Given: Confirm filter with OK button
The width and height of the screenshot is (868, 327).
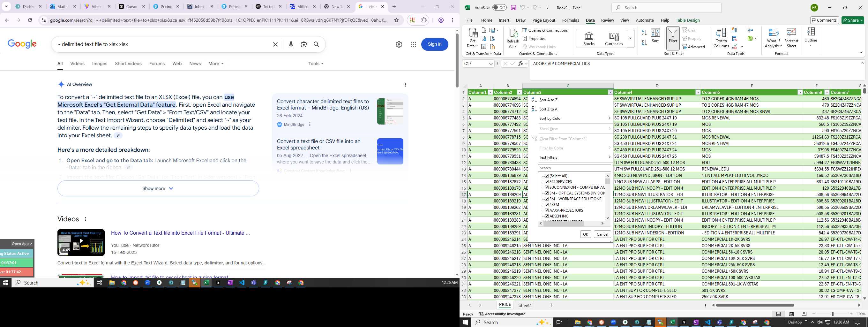Looking at the screenshot, I should pyautogui.click(x=585, y=234).
